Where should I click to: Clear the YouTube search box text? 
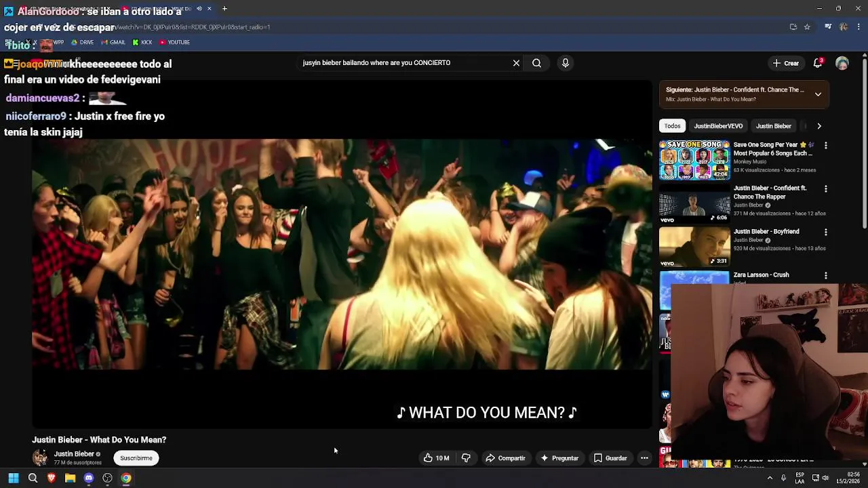pyautogui.click(x=516, y=63)
